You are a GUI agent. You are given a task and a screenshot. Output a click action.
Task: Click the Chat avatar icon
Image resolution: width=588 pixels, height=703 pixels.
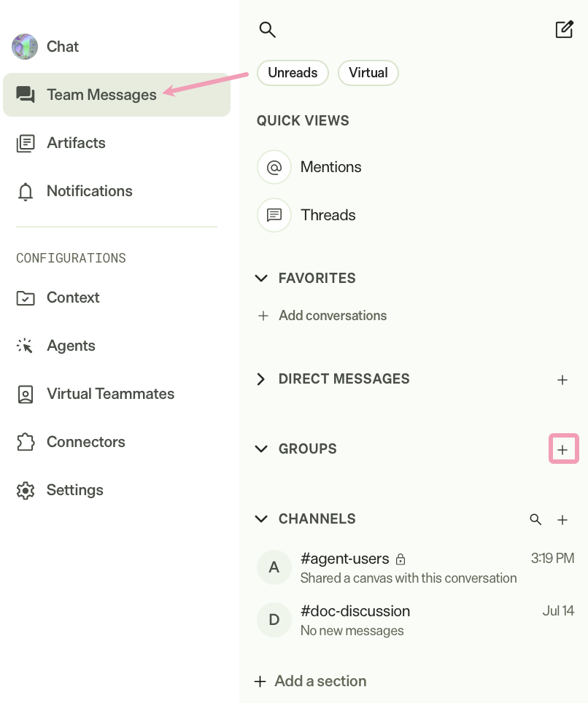coord(25,47)
